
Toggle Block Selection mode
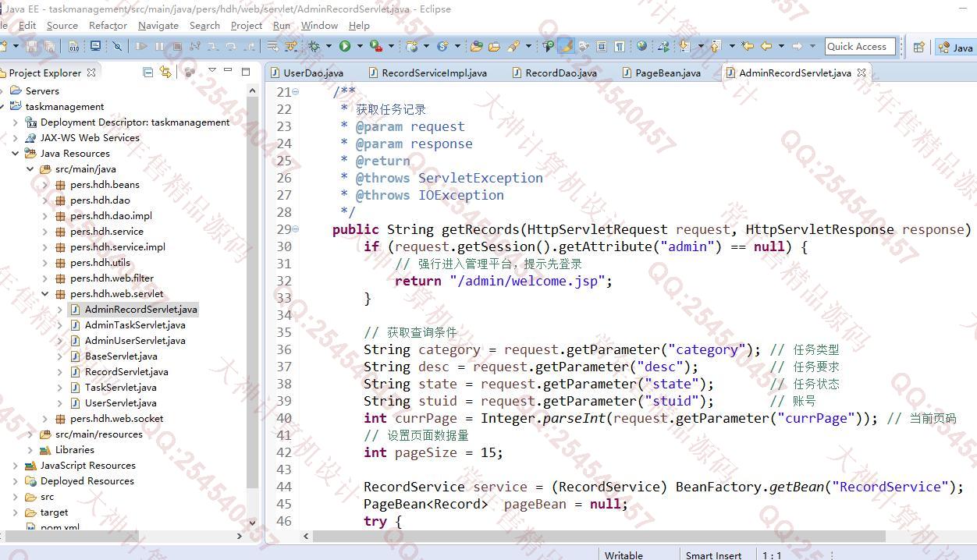602,47
